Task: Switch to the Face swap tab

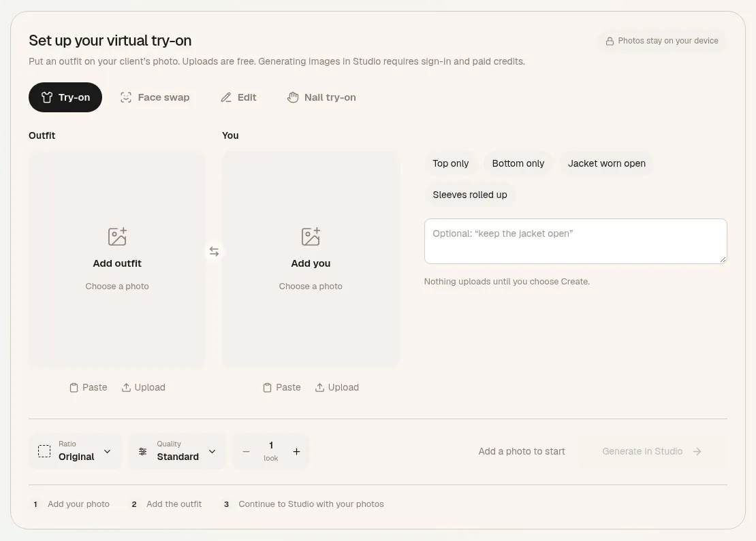Action: 155,97
